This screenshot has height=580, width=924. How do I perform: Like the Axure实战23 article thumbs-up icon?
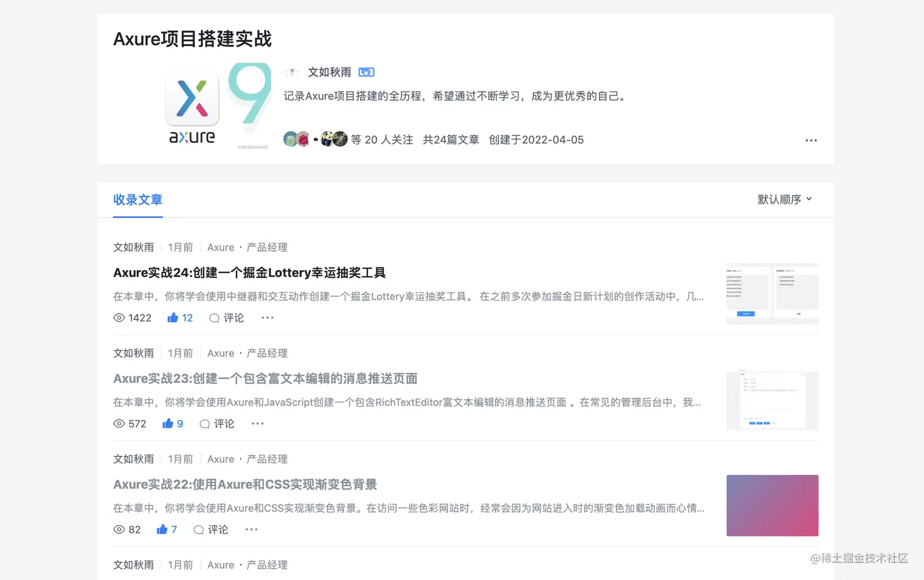coord(168,424)
